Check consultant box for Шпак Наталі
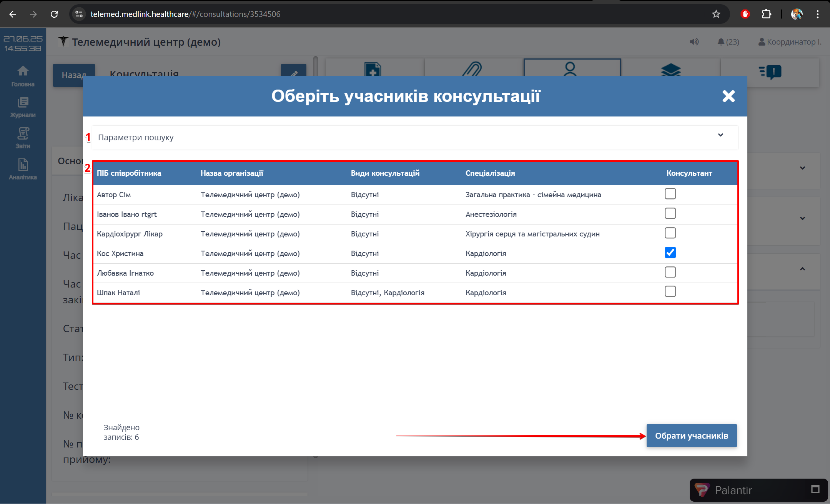The image size is (830, 504). [x=670, y=291]
